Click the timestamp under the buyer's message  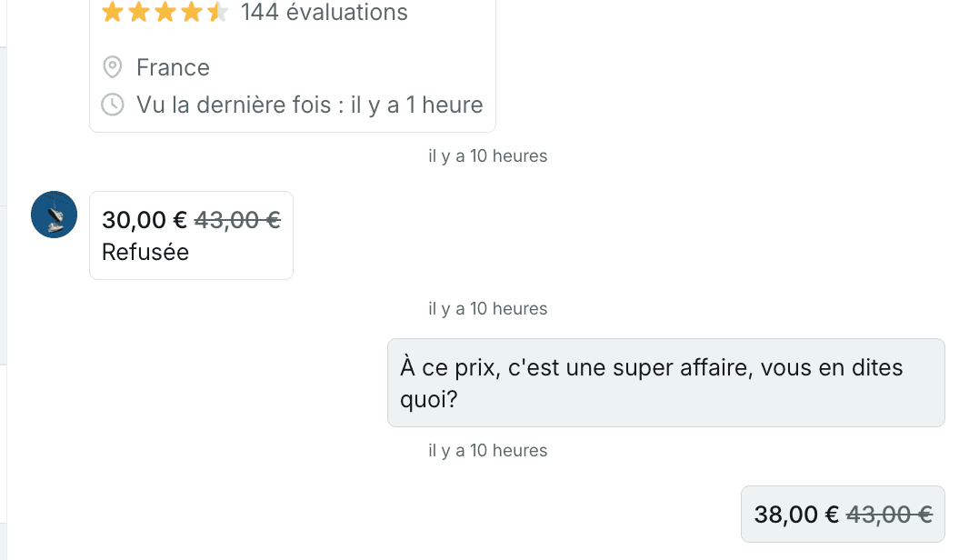click(x=487, y=450)
